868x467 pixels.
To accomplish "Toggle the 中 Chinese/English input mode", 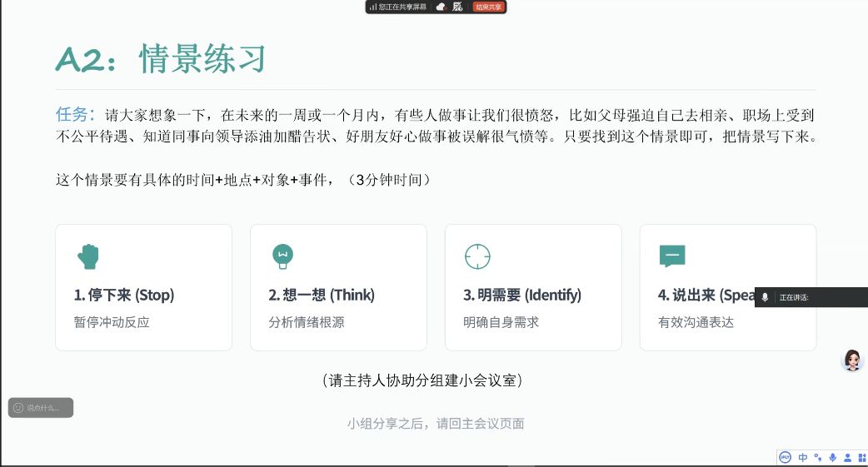I will click(803, 457).
